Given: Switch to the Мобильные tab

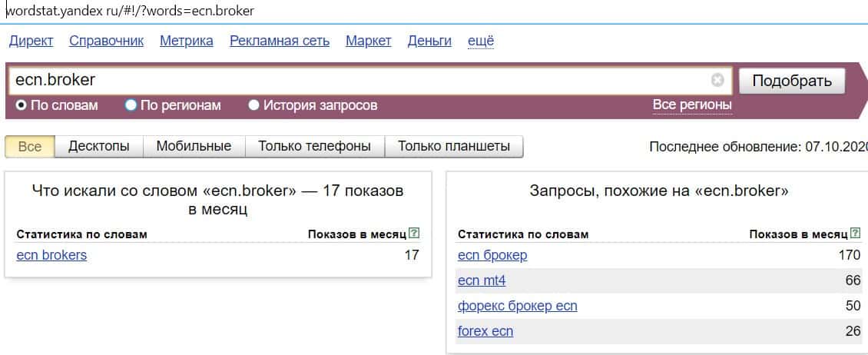Looking at the screenshot, I should coord(194,147).
